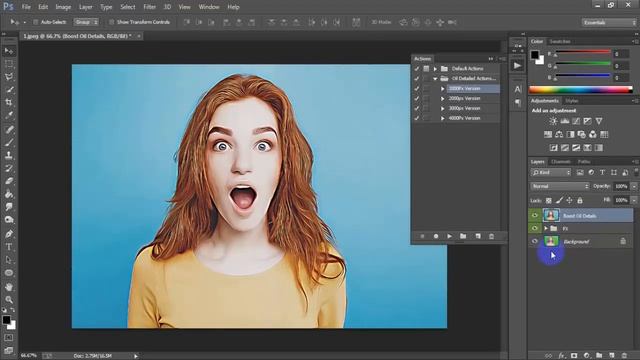Open the Auto-Select Group dropdown
This screenshot has width=640, height=360.
(x=86, y=22)
